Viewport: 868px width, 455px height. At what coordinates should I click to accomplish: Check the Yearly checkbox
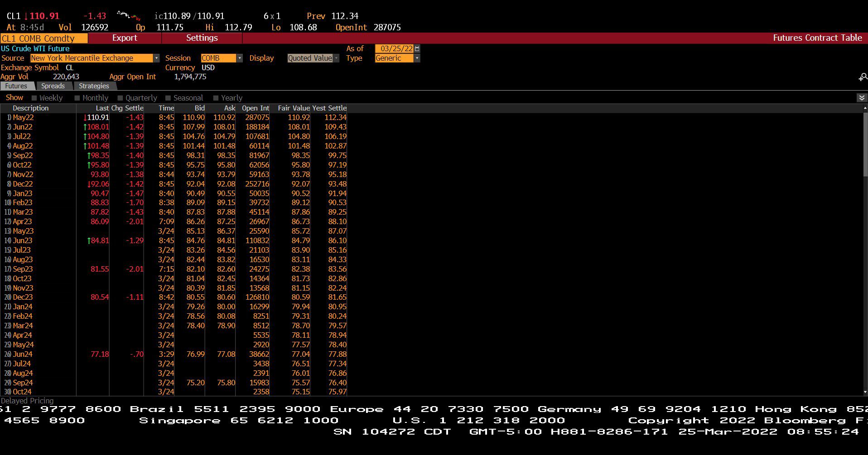click(x=216, y=98)
